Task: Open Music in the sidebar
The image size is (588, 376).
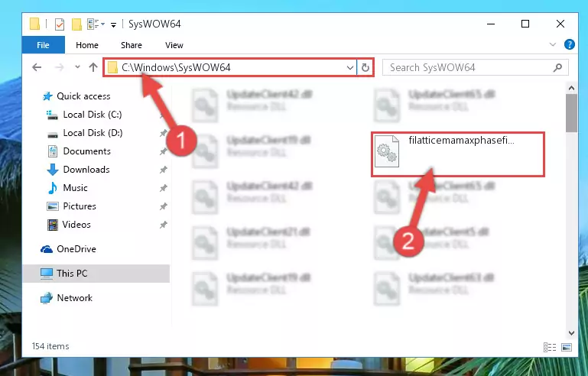Action: 75,188
